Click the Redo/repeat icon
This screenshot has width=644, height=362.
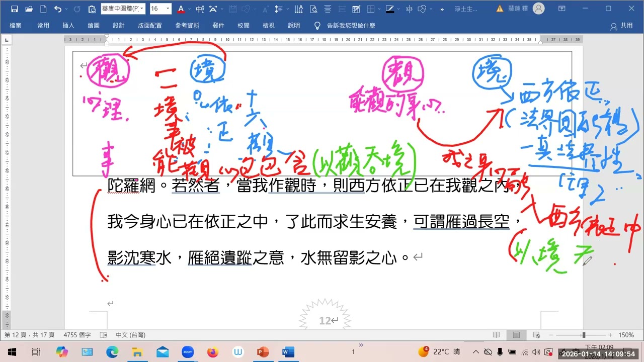pos(77,9)
